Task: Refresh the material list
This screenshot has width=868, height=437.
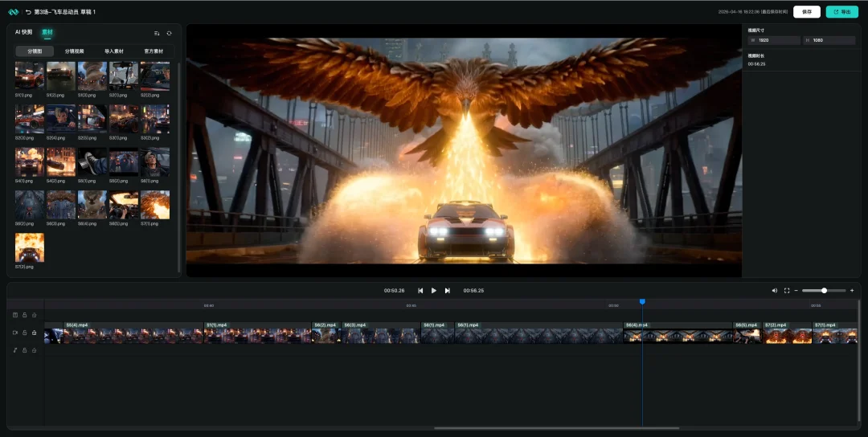Action: 169,33
